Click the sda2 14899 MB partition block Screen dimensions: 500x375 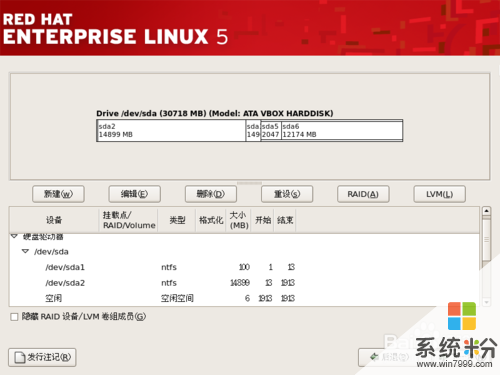(x=171, y=131)
